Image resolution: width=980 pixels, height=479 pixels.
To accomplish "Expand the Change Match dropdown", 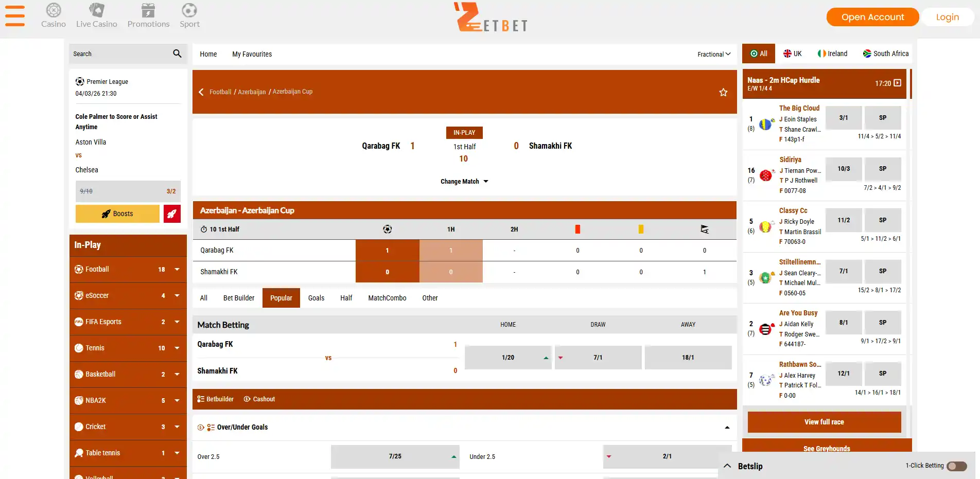I will pyautogui.click(x=464, y=182).
